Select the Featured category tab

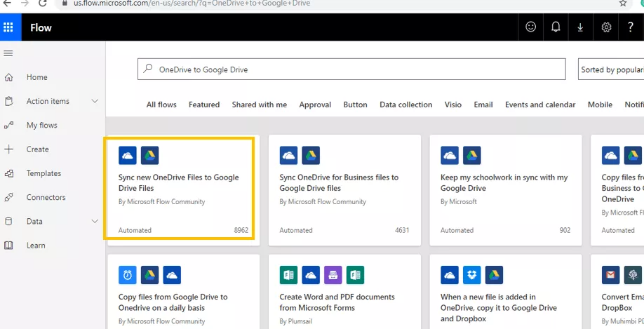click(x=204, y=105)
